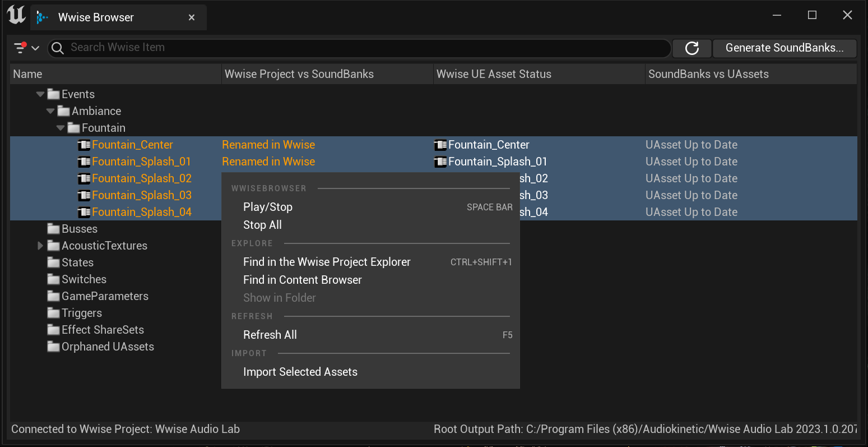Select the Fountain_Splash_04 event row
The height and width of the screenshot is (447, 868).
click(142, 212)
